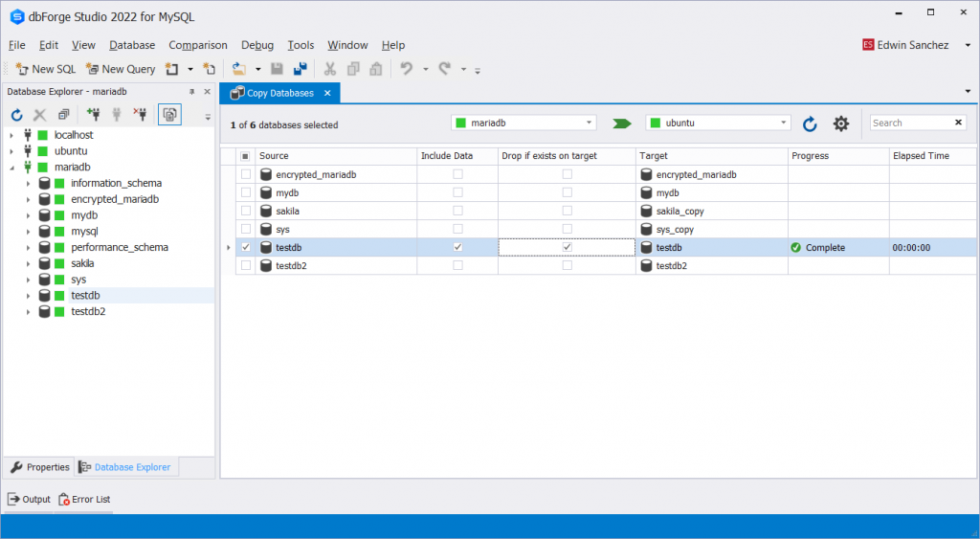Click the Save All icon
Screen dimensions: 980x539
(301, 69)
